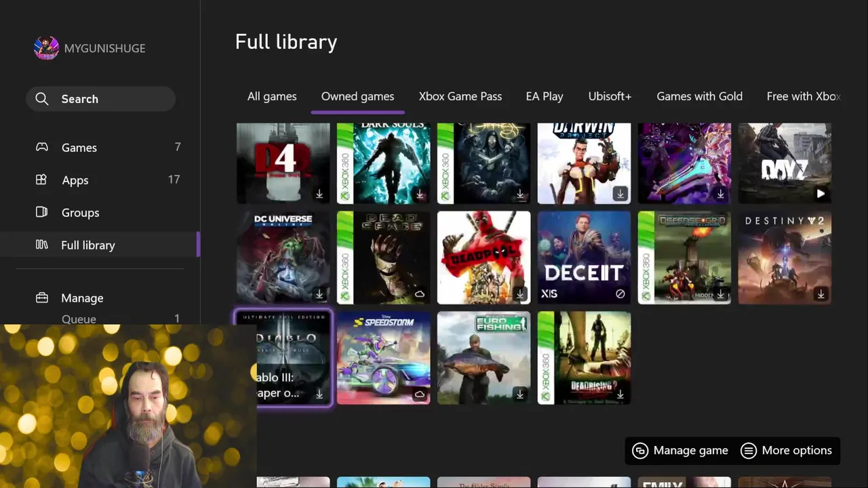Click download icon on Dead Rising 2 tile
Viewport: 868px width, 488px height.
620,394
